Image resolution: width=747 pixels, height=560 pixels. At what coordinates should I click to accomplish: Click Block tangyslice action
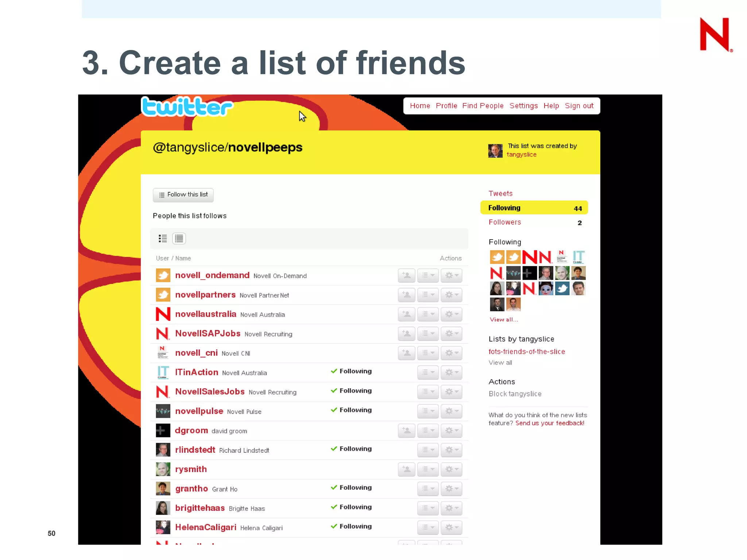(x=515, y=394)
